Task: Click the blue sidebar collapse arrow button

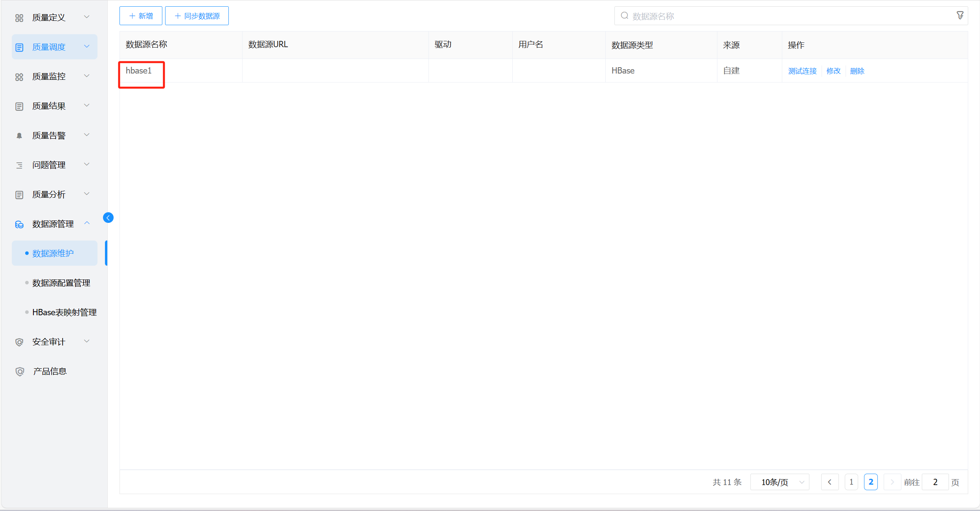Action: tap(108, 218)
